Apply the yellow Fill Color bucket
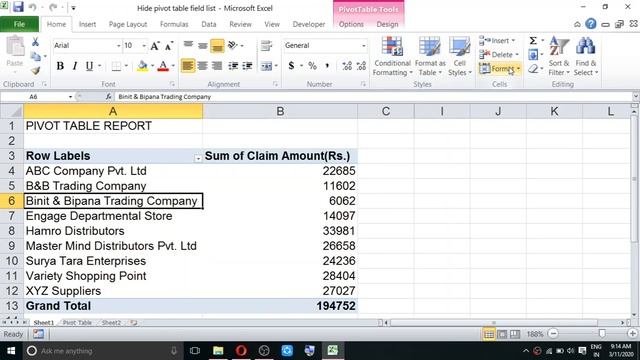Image resolution: width=640 pixels, height=360 pixels. click(x=142, y=66)
